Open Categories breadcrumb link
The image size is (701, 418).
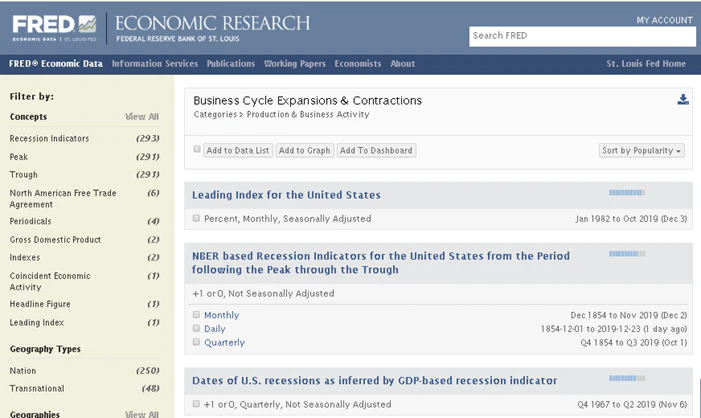click(215, 114)
